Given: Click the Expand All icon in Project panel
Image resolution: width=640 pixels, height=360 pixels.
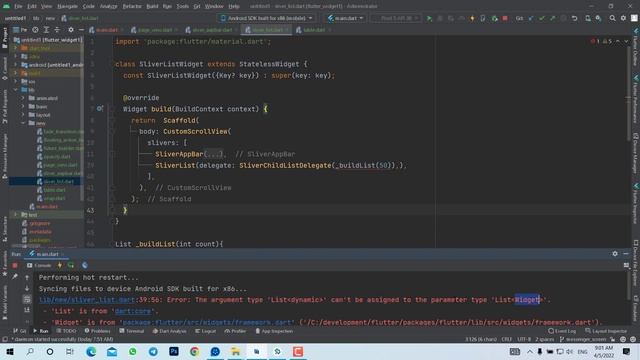Looking at the screenshot, I should 46,30.
